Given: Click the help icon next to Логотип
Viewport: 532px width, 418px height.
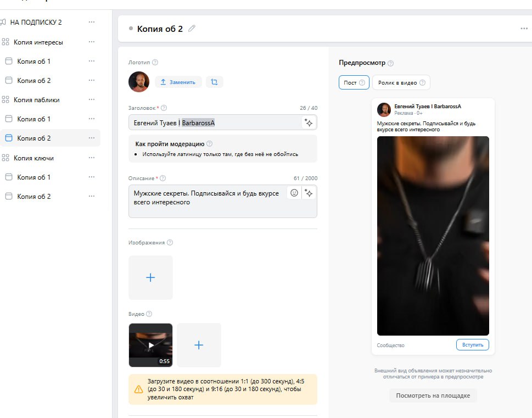Looking at the screenshot, I should coord(155,63).
